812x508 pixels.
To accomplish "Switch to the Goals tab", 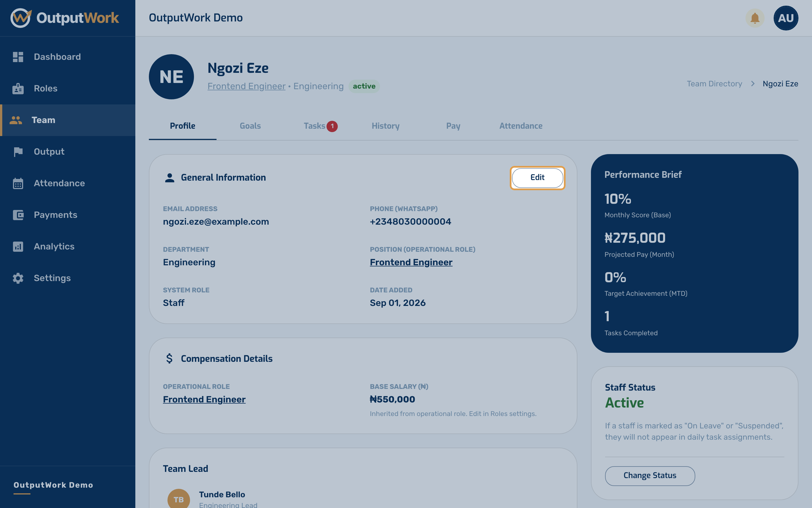I will [x=250, y=126].
